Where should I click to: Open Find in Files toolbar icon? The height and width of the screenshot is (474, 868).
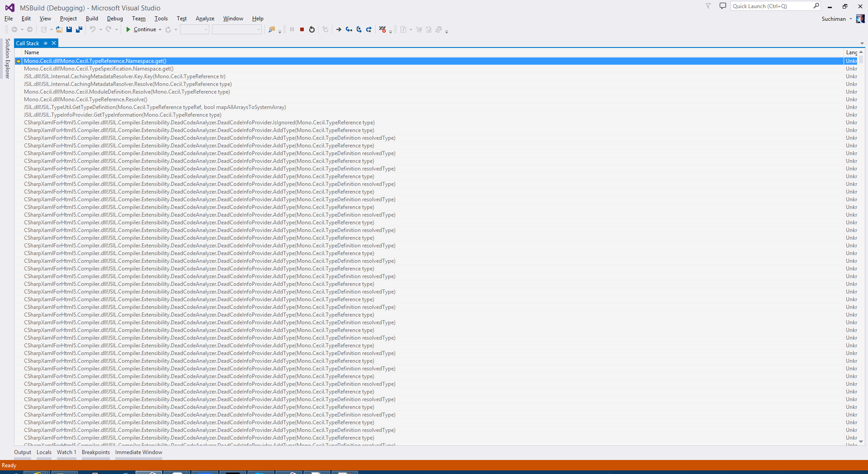click(x=272, y=29)
